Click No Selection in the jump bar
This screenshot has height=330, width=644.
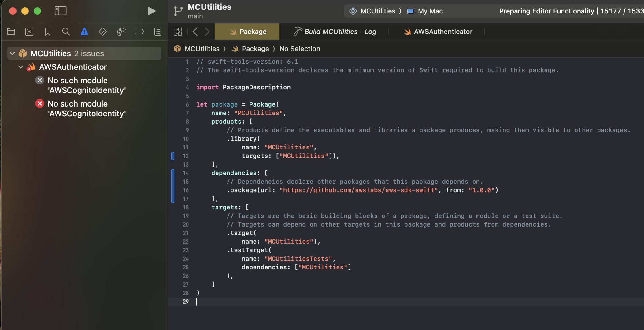click(300, 49)
